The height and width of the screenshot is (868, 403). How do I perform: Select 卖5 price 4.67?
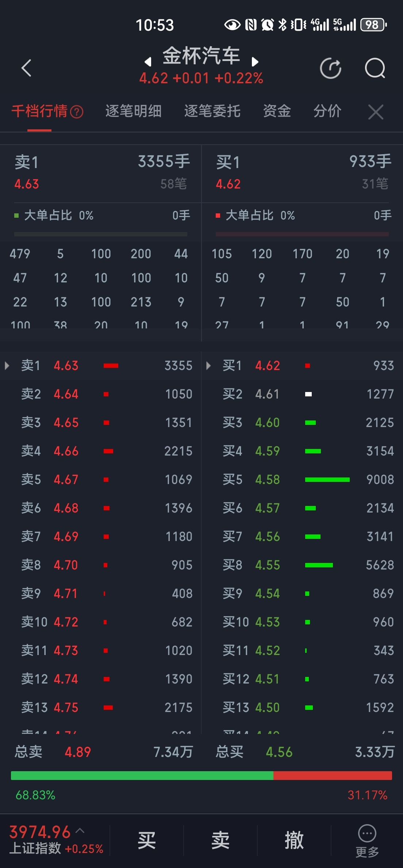(x=66, y=480)
